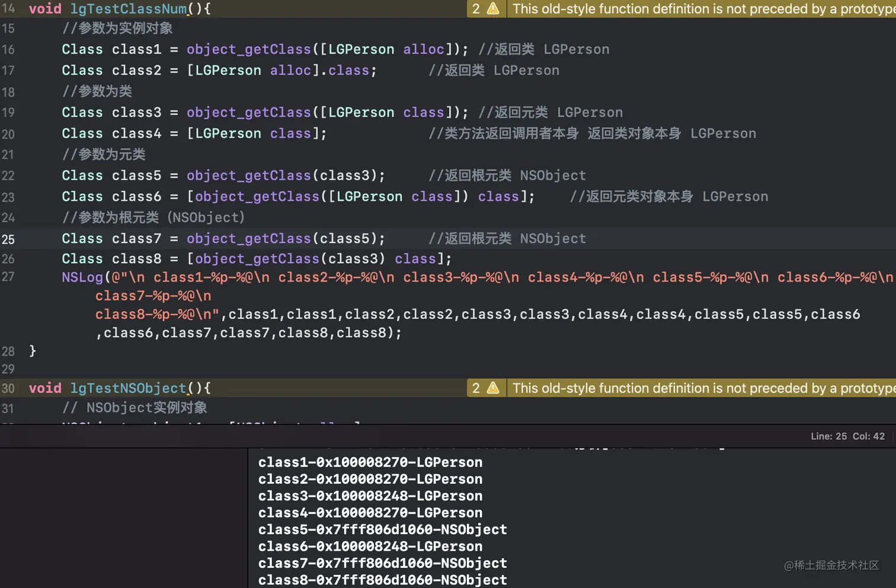Click console output "class2-0x100008270-LGPerson"
This screenshot has width=896, height=588.
370,479
